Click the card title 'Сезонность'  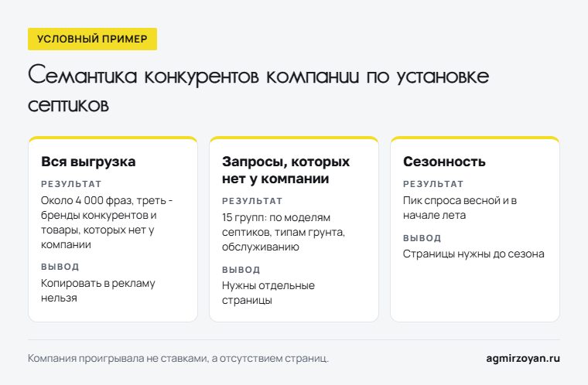[x=444, y=162]
